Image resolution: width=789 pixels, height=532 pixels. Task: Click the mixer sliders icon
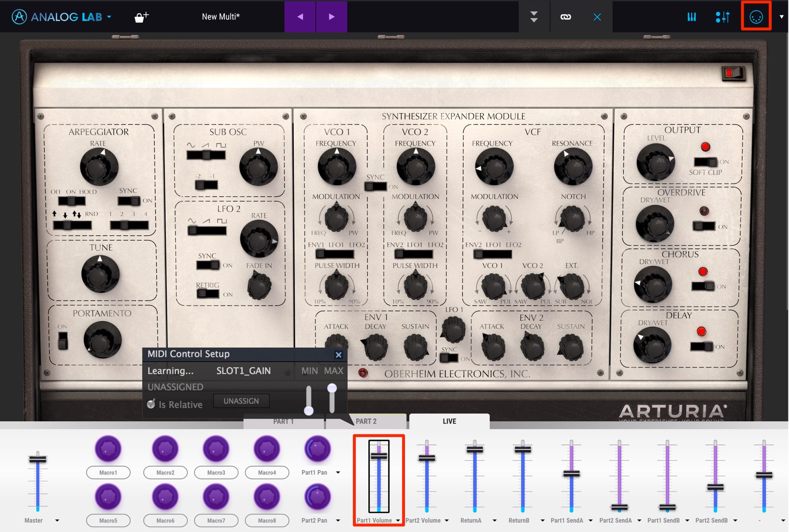pyautogui.click(x=723, y=17)
